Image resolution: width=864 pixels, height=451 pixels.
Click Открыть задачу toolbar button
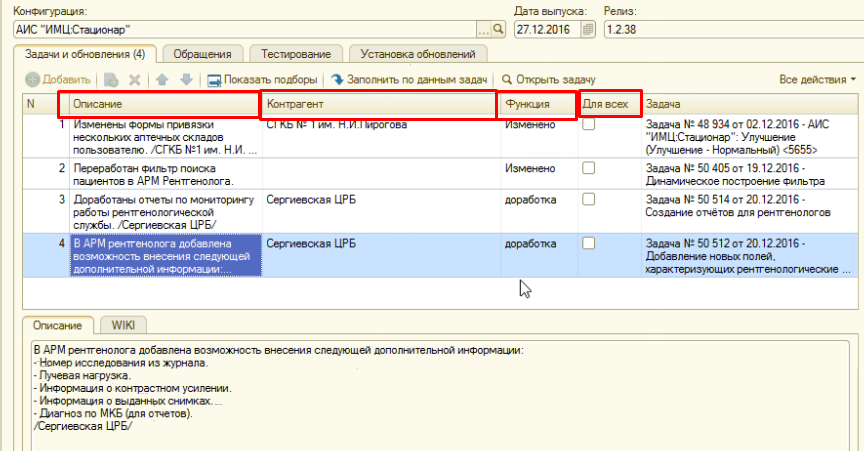pyautogui.click(x=549, y=80)
